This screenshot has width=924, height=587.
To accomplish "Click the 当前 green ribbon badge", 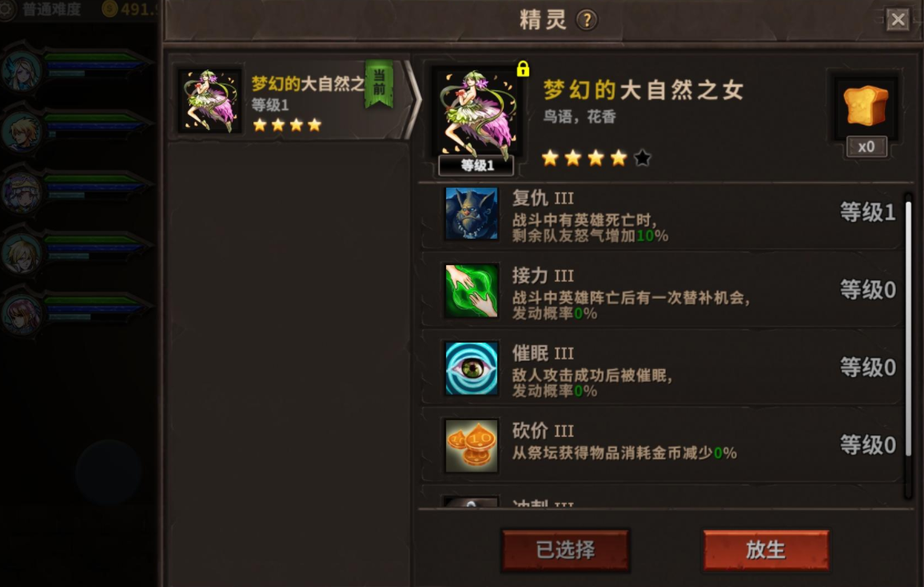I will (379, 84).
